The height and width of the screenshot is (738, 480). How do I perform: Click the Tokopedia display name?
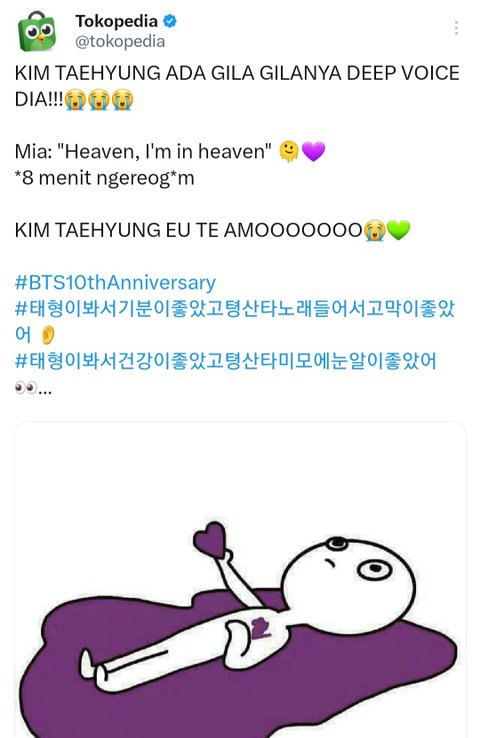tap(116, 21)
